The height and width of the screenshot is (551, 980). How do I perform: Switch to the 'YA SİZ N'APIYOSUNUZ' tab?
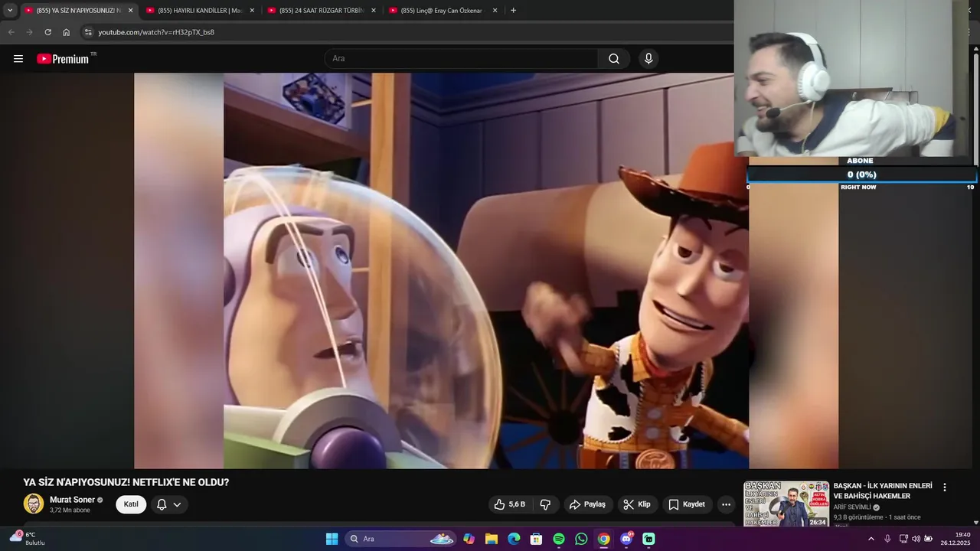pos(79,11)
